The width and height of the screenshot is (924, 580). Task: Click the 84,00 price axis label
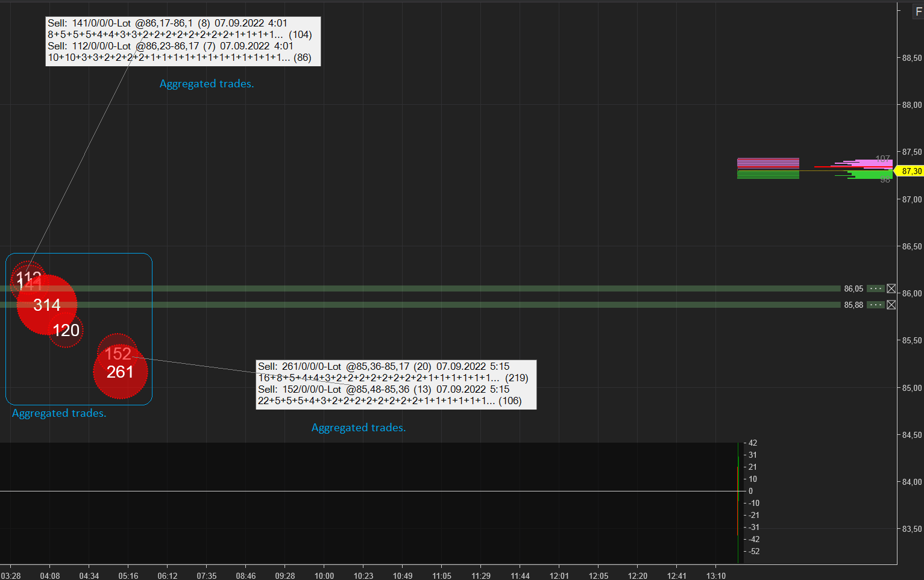912,482
